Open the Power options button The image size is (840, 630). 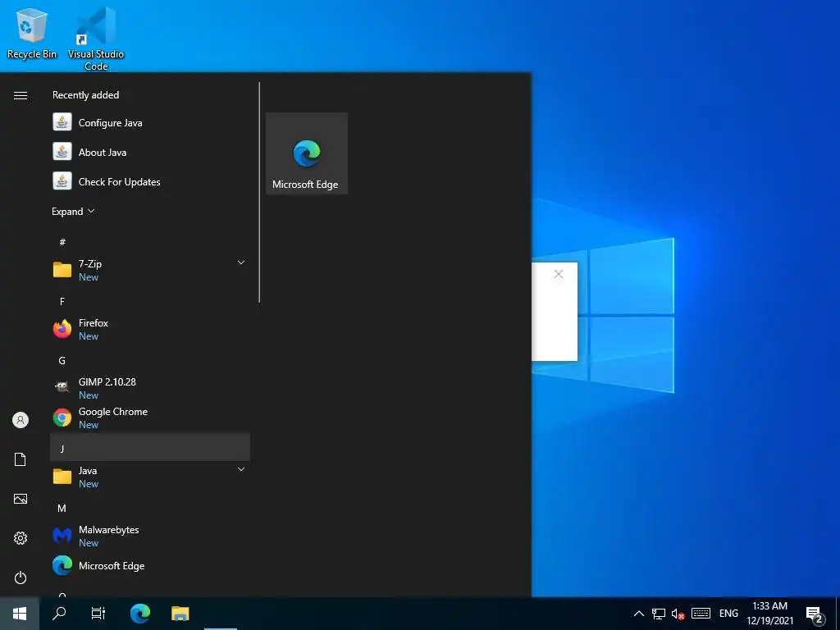21,577
